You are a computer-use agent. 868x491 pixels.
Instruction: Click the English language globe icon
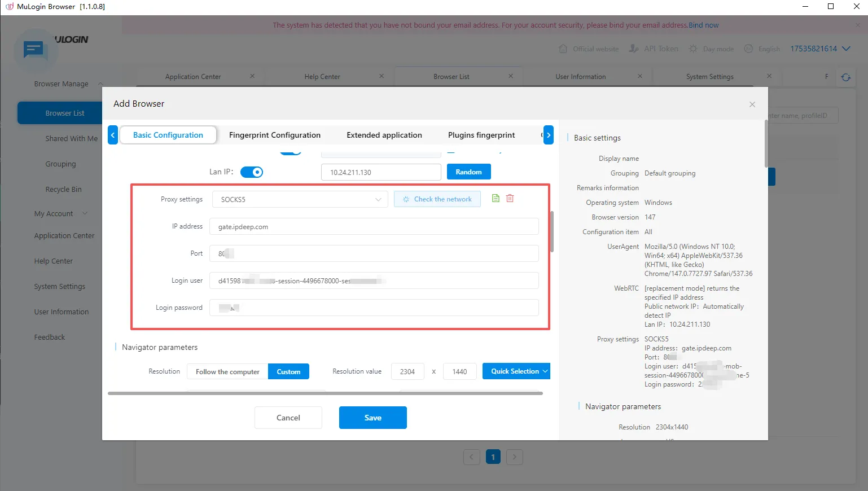click(x=749, y=49)
